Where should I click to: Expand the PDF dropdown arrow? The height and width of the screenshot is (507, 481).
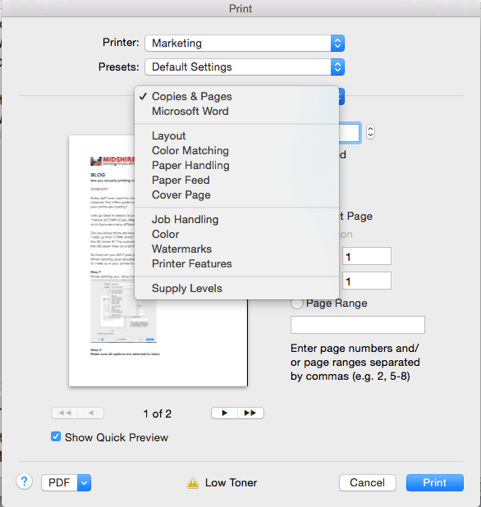[84, 482]
